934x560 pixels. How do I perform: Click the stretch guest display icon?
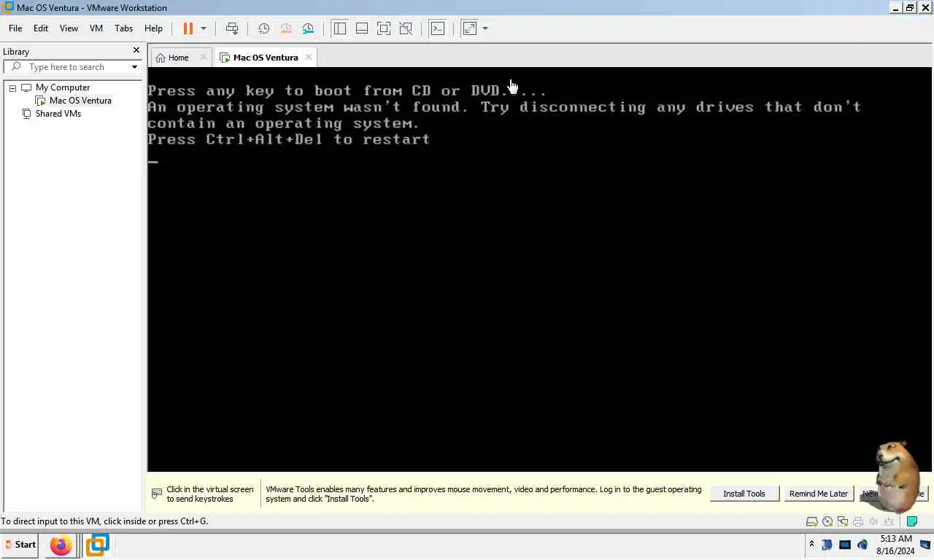point(470,28)
